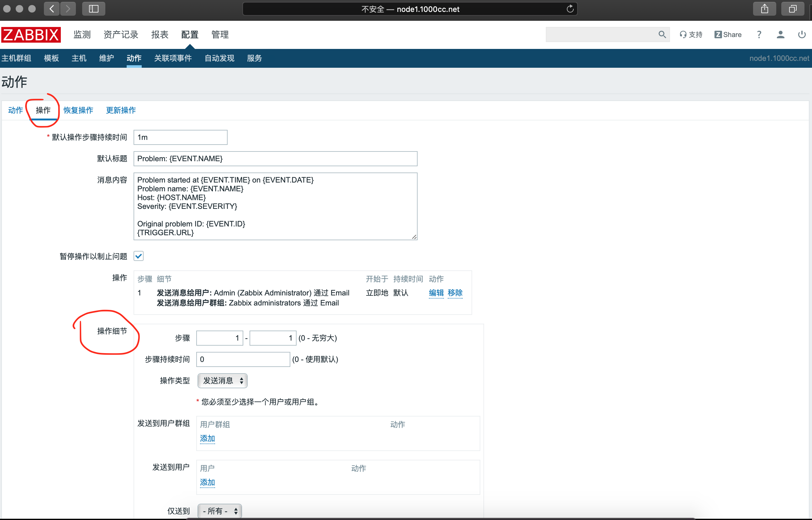The height and width of the screenshot is (520, 812).
Task: Click edit link for operation step 1
Action: (436, 293)
